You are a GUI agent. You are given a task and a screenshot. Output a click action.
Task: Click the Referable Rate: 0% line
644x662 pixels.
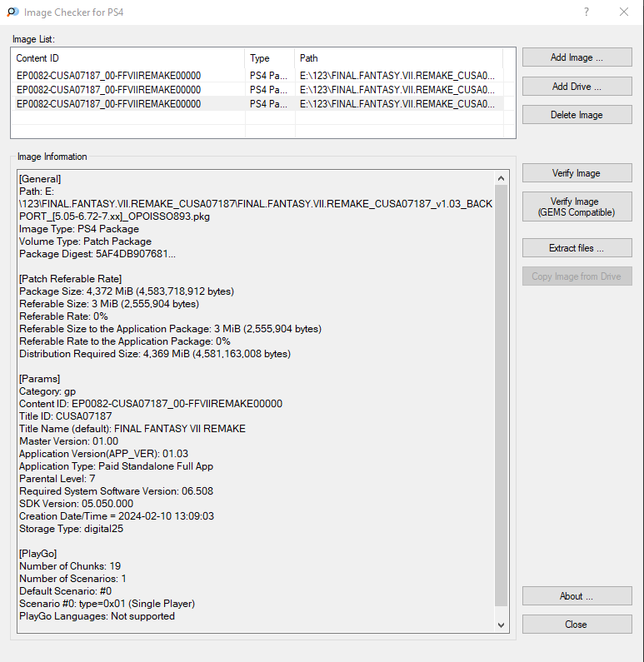click(63, 316)
